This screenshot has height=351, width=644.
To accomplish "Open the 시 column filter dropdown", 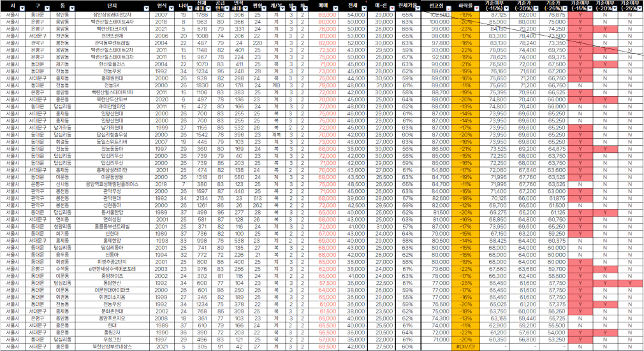I will coord(22,8).
